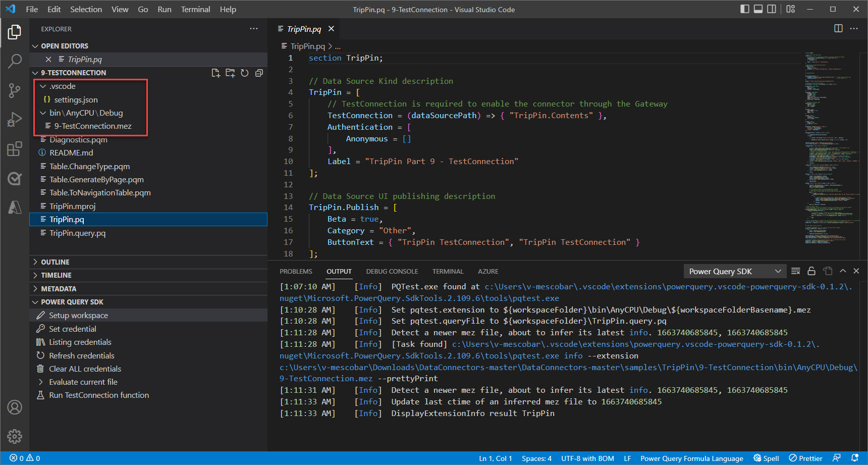This screenshot has width=868, height=465.
Task: Open the Terminal menu
Action: pos(195,9)
